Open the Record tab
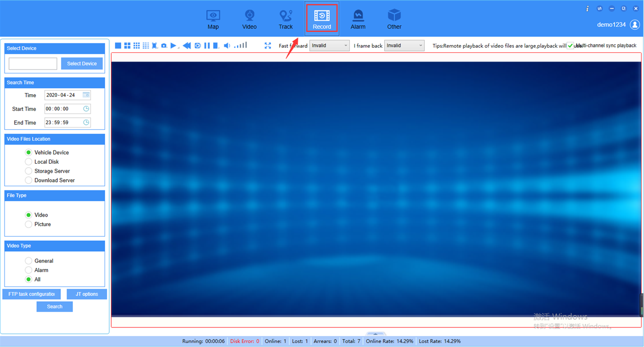The image size is (644, 347). point(322,19)
